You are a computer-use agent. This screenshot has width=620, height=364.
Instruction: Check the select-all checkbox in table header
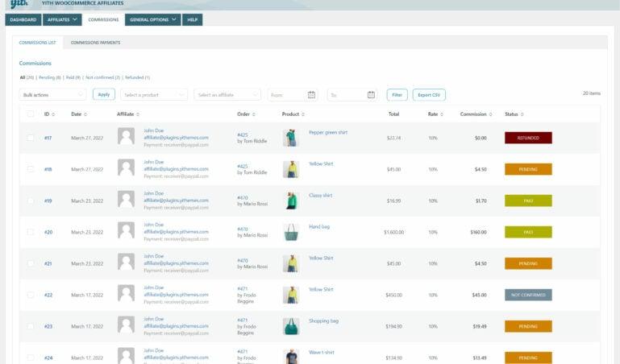[x=31, y=114]
